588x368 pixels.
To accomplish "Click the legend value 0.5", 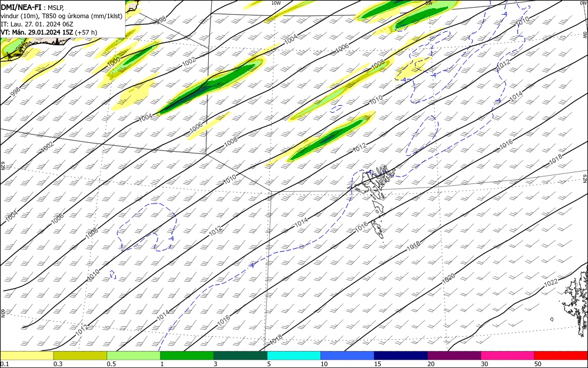I will point(111,364).
